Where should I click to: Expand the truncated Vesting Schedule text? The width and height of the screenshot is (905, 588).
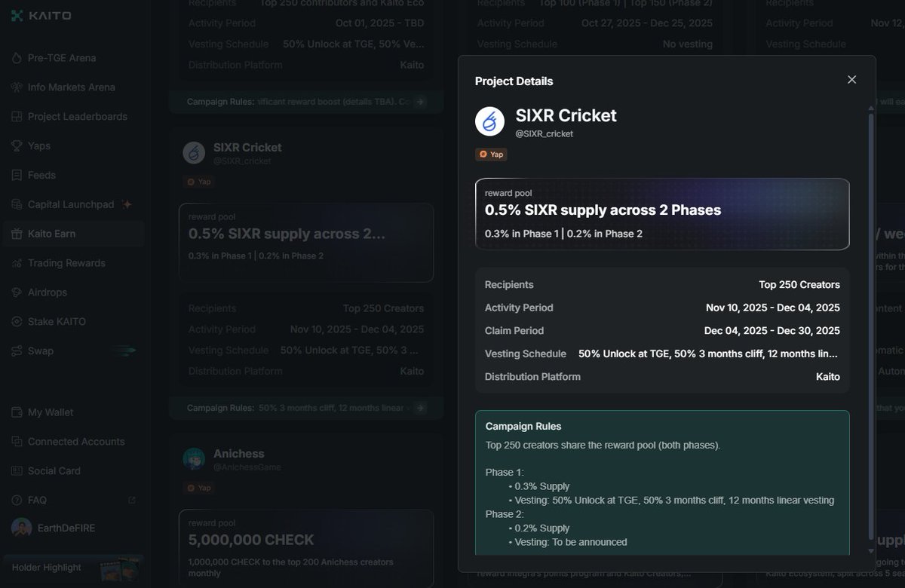point(707,353)
